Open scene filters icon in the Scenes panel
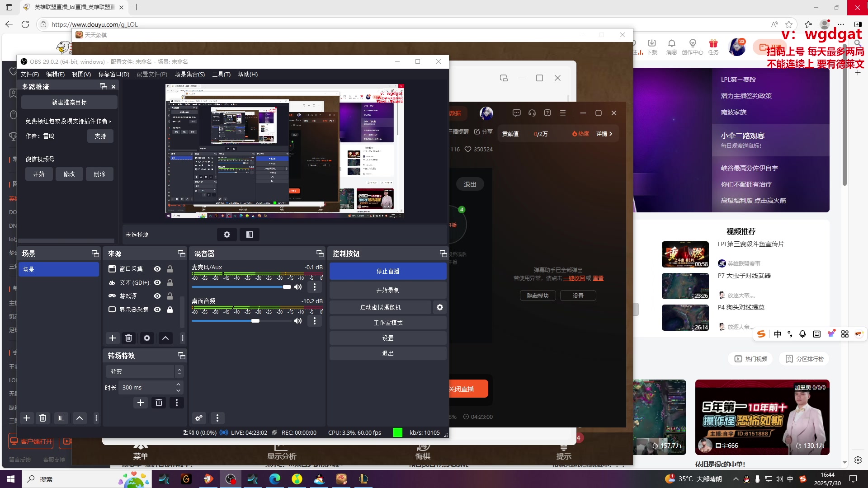Image resolution: width=868 pixels, height=488 pixels. [61, 418]
